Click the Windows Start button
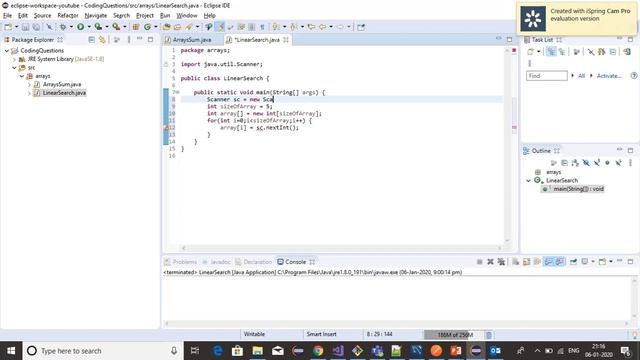 (x=11, y=351)
